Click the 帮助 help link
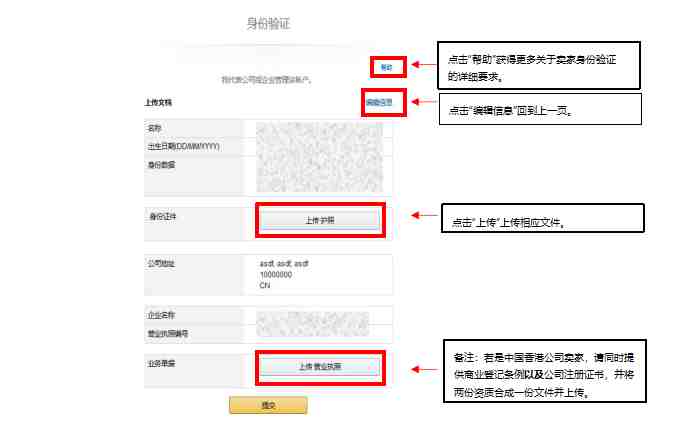This screenshot has width=694, height=427. [x=385, y=67]
